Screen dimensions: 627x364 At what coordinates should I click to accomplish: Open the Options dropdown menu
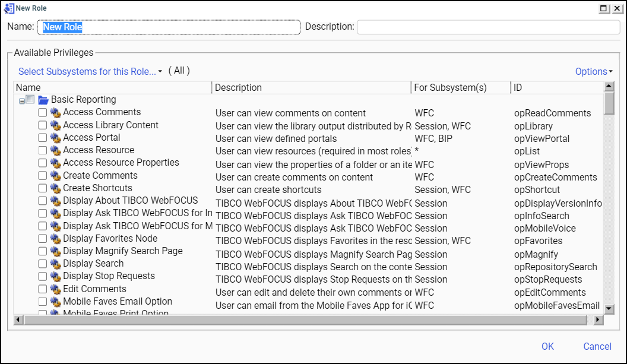pos(594,71)
